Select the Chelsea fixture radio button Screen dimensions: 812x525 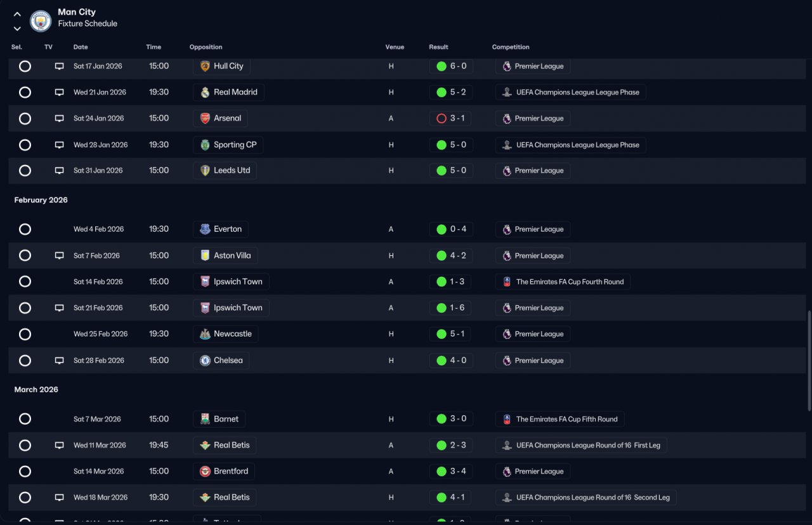click(x=25, y=361)
